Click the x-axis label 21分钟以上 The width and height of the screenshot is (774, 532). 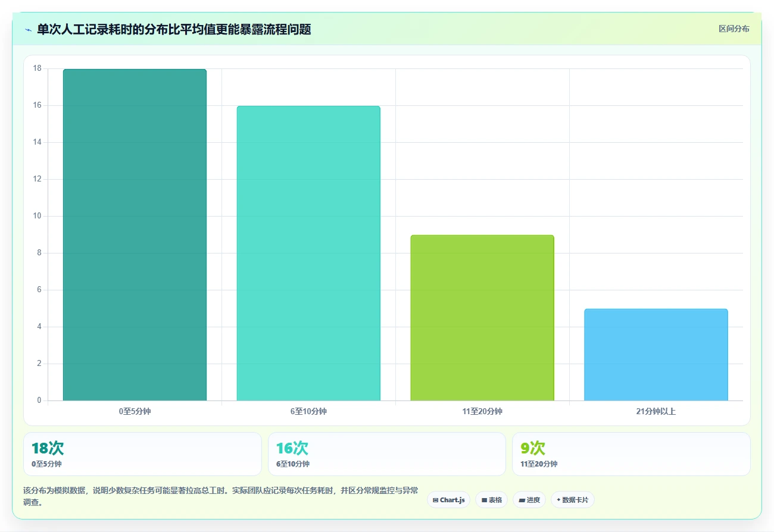coord(656,411)
